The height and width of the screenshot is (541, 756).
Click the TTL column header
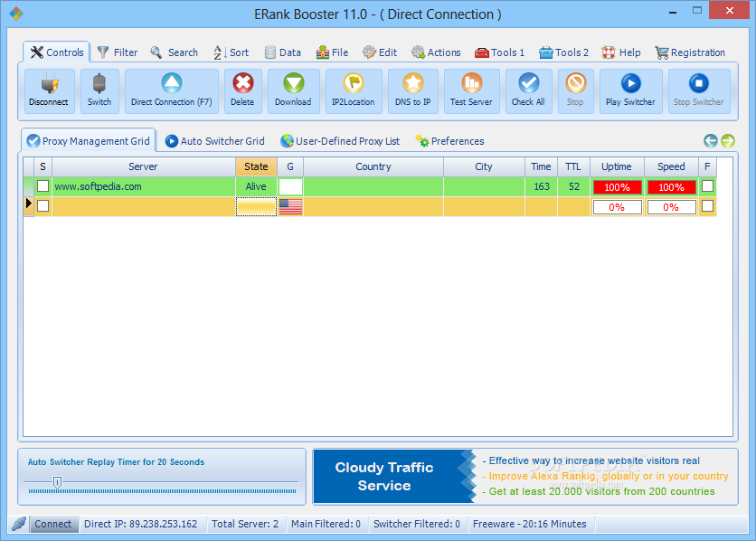coord(573,166)
